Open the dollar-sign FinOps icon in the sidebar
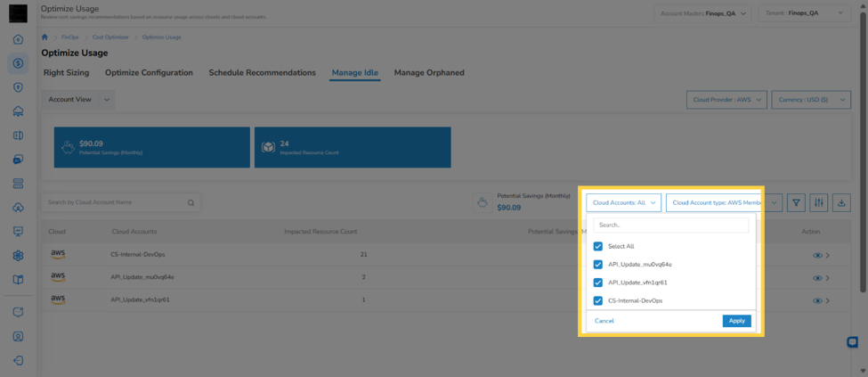Screen dimensions: 868x377 18,63
